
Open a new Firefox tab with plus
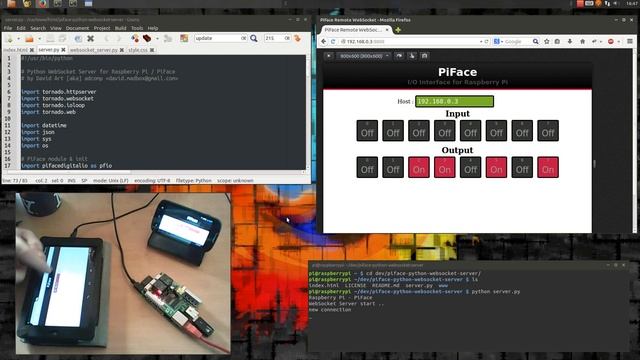398,30
